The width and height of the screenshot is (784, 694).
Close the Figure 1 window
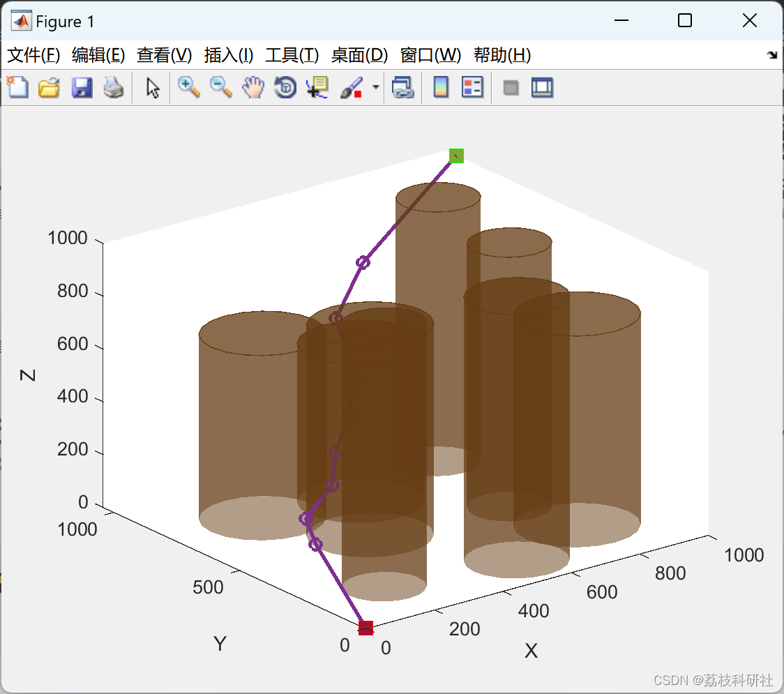[x=750, y=20]
